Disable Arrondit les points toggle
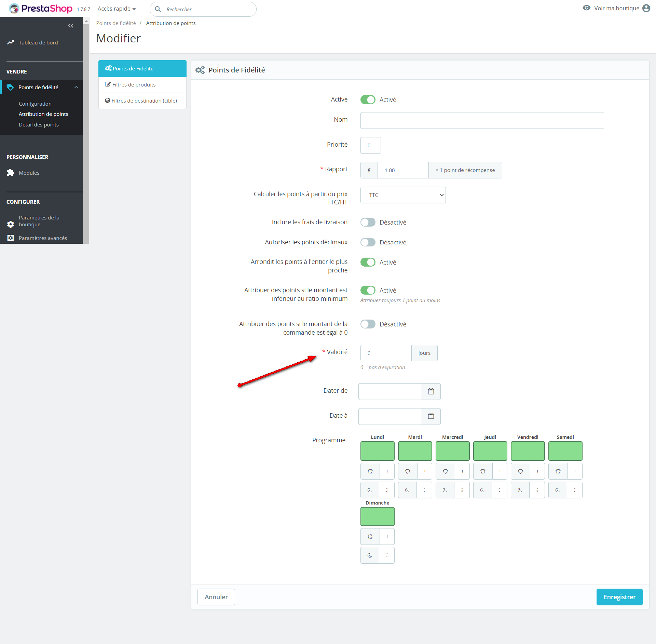 pyautogui.click(x=368, y=262)
